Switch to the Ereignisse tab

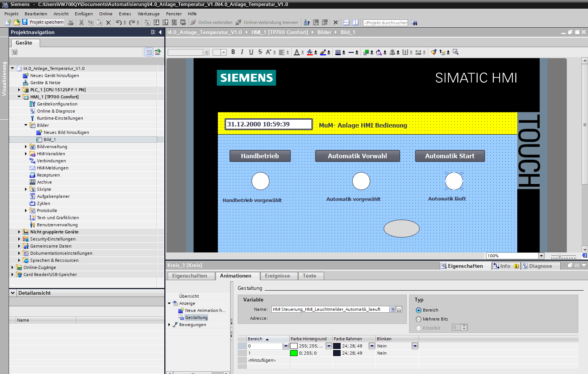[277, 276]
